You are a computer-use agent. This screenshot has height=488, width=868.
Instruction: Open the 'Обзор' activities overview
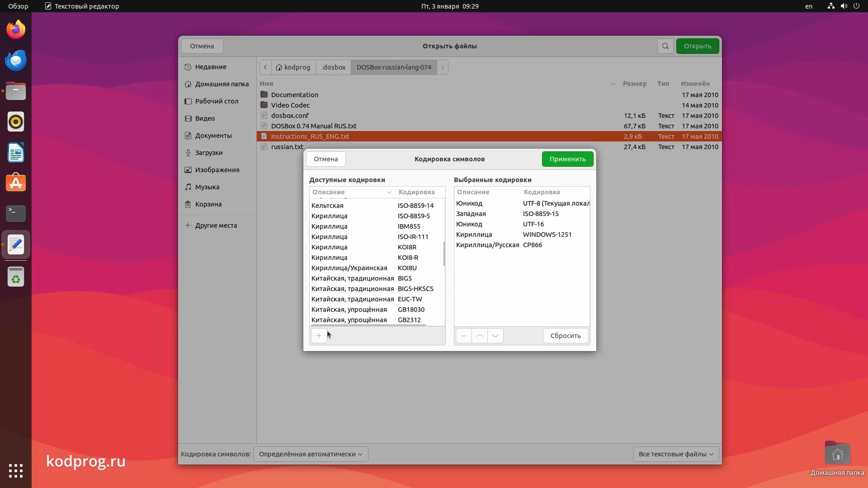18,6
